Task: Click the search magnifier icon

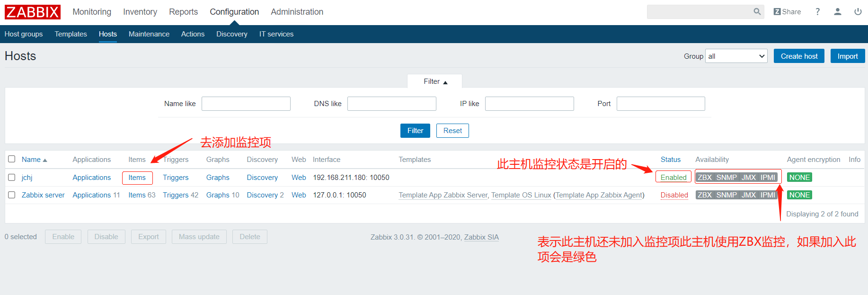Action: [757, 12]
